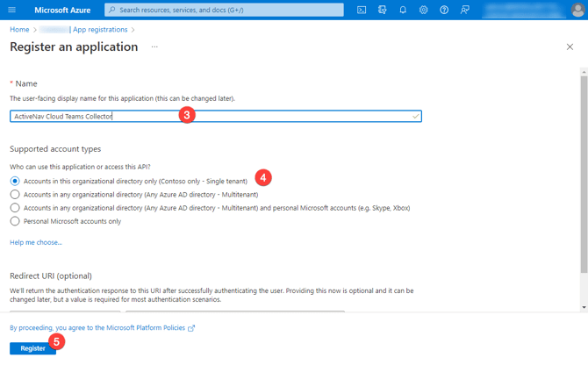
Task: Open portal settings gear
Action: click(423, 11)
